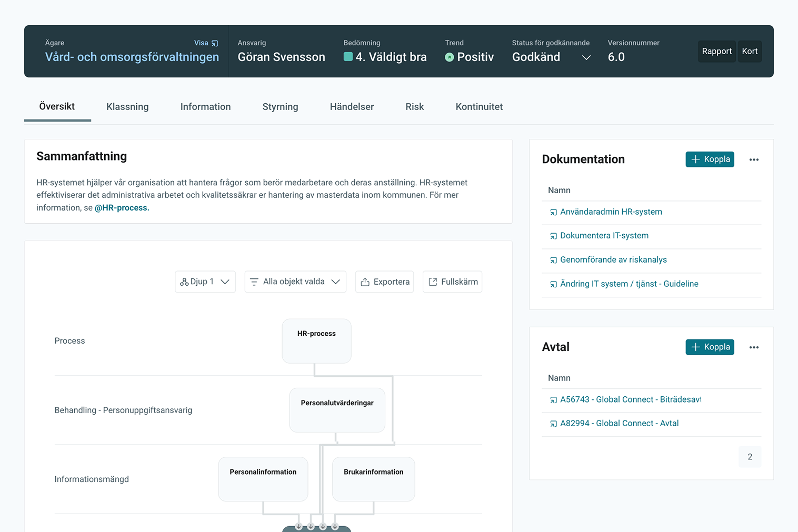Open the Rapport view button
The height and width of the screenshot is (532, 798).
[716, 52]
